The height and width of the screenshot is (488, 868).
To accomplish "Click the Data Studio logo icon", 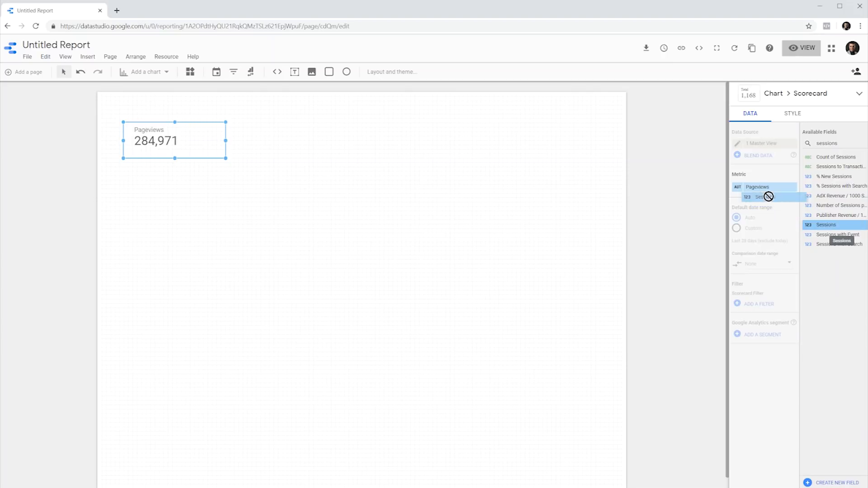I will [10, 48].
